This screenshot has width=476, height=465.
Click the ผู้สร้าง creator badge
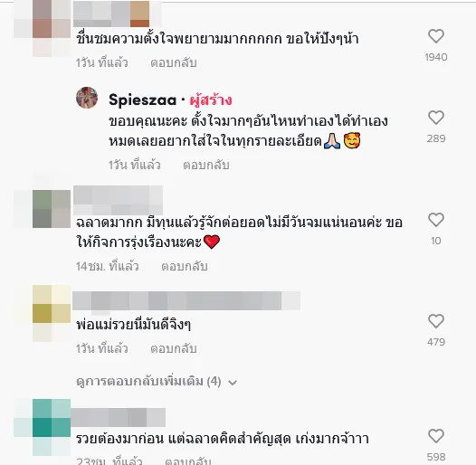pyautogui.click(x=211, y=100)
